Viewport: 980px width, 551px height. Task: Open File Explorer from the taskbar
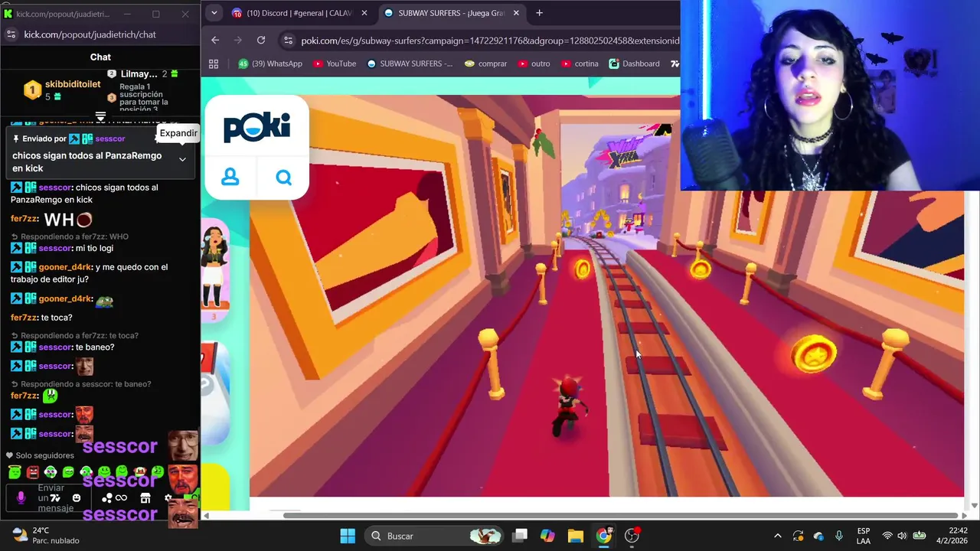(x=576, y=536)
